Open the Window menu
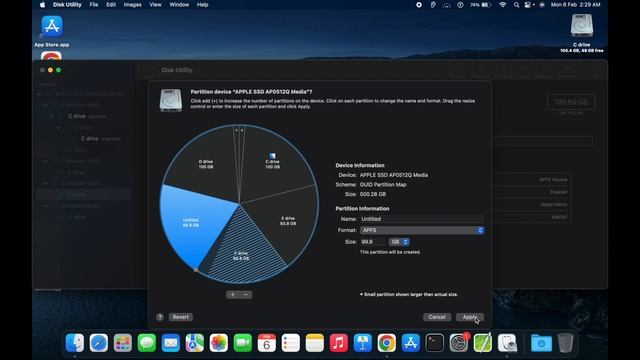Viewport: 640px width, 360px height. 179,5
